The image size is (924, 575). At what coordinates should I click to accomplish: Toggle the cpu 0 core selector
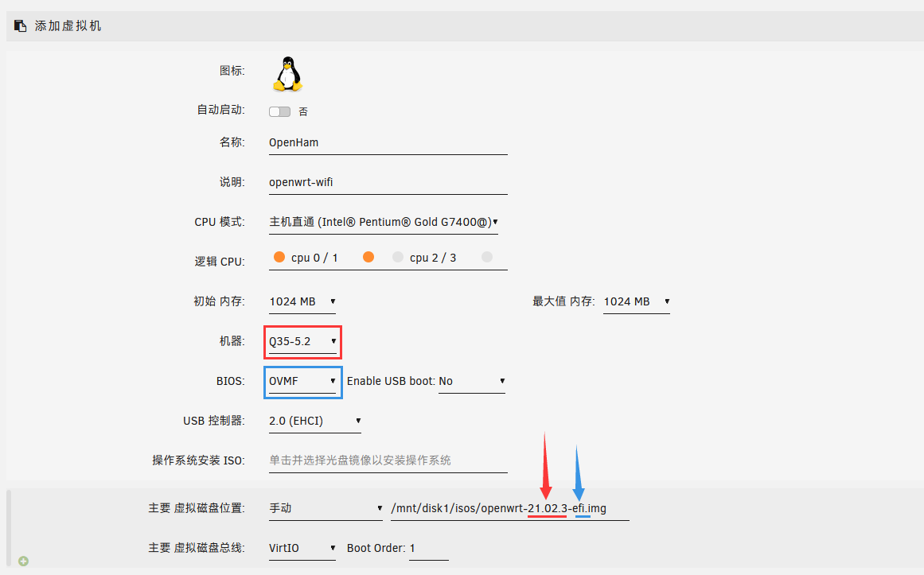point(279,257)
